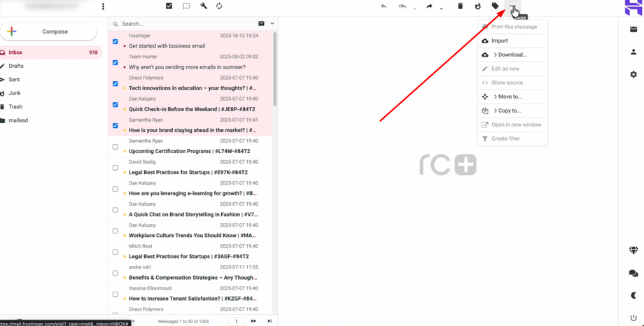
Task: Open the Mail envelope icon in right sidebar
Action: pyautogui.click(x=633, y=29)
